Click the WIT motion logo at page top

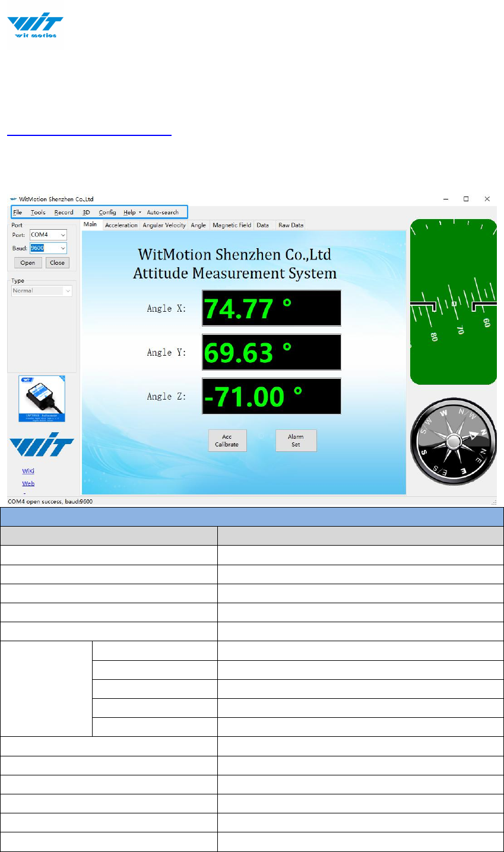click(34, 27)
